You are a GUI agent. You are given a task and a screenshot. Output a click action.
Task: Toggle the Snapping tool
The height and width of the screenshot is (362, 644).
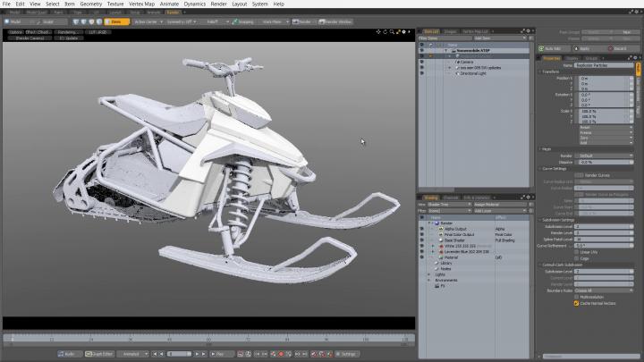(x=244, y=21)
